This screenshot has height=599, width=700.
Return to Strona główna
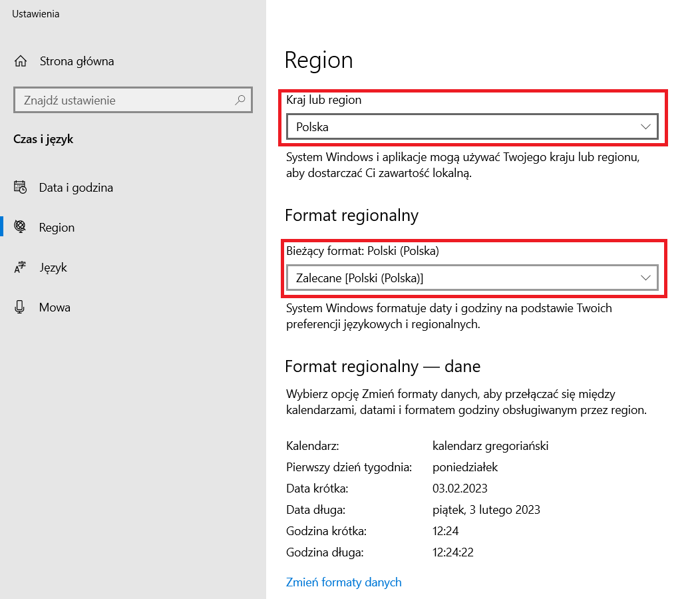[77, 61]
